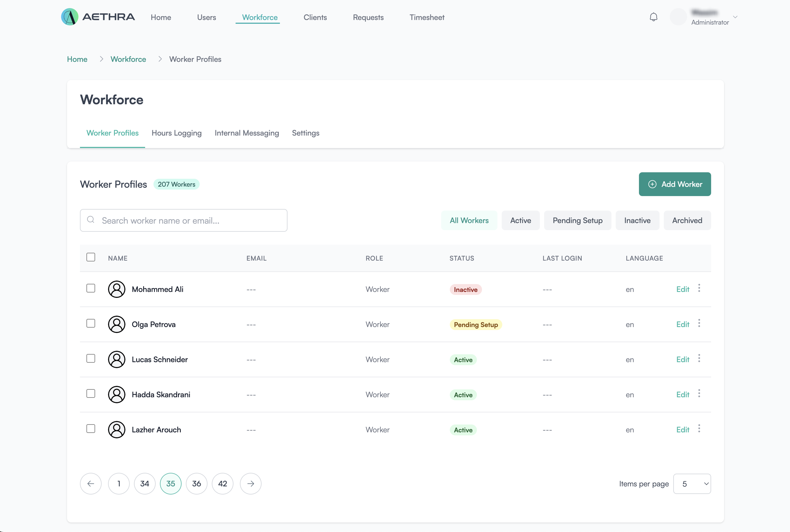The width and height of the screenshot is (790, 532).
Task: Click the LAST LOGIN column header
Action: 562,258
